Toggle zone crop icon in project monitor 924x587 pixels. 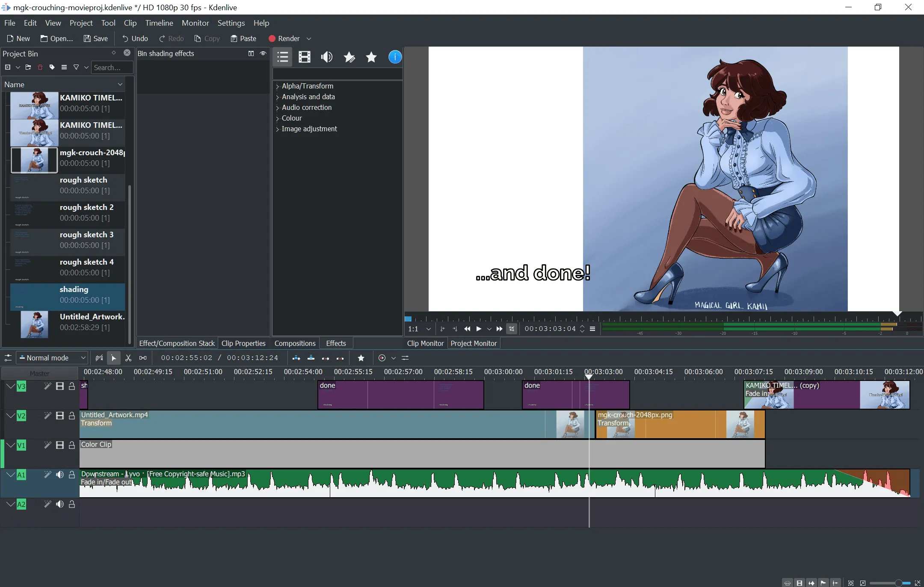[x=512, y=329]
